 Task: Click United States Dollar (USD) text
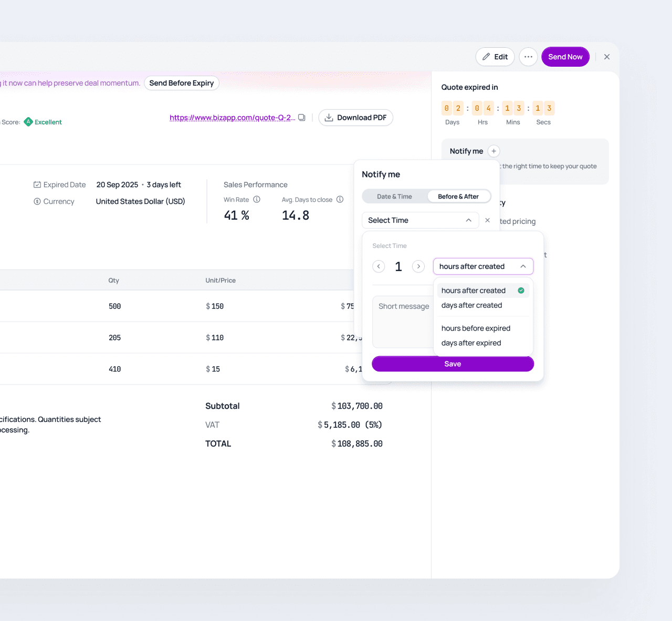141,202
